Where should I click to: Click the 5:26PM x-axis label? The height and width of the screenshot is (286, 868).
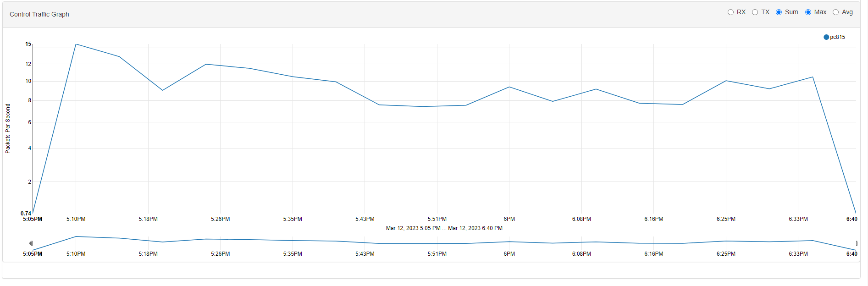(221, 219)
